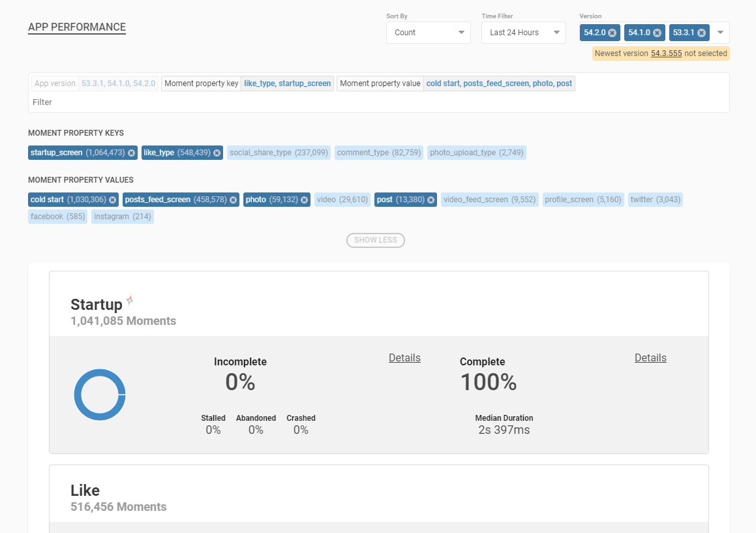The width and height of the screenshot is (756, 533).
Task: Remove cold start value using x icon
Action: tap(112, 200)
